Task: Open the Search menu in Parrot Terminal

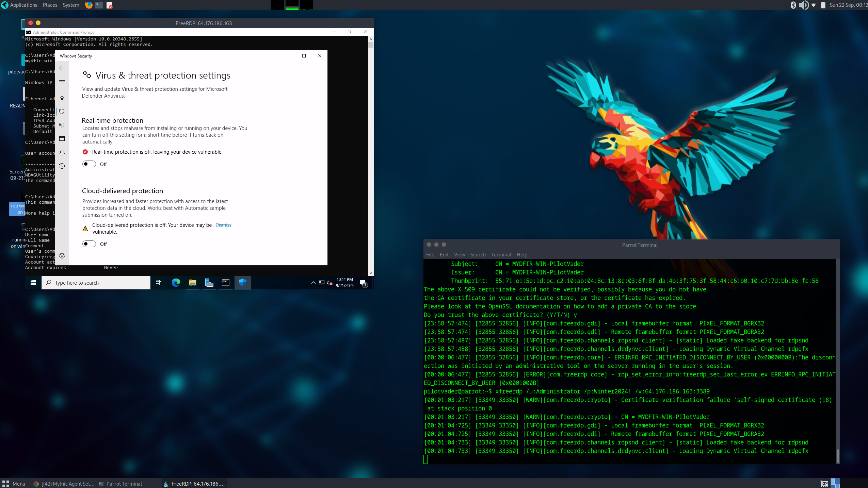Action: click(x=478, y=254)
